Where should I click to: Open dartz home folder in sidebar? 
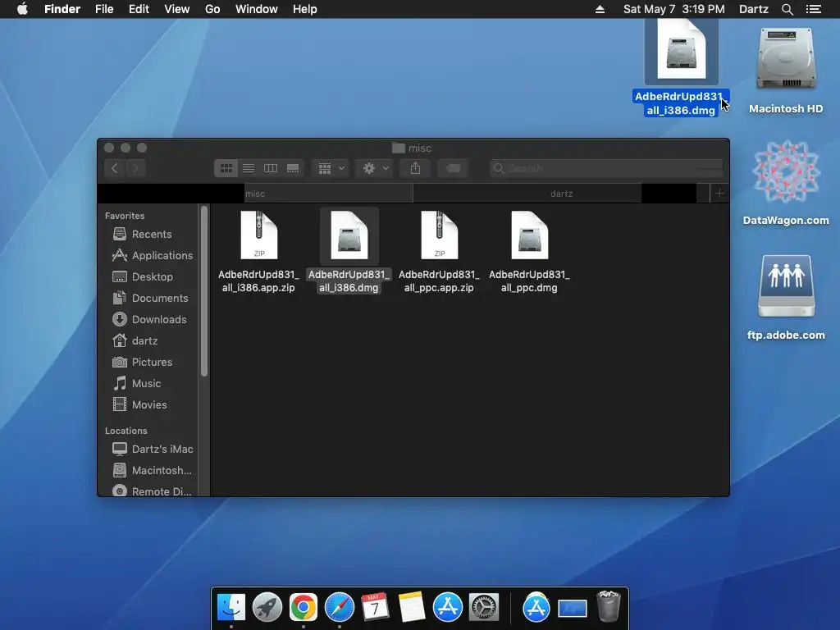(x=135, y=340)
